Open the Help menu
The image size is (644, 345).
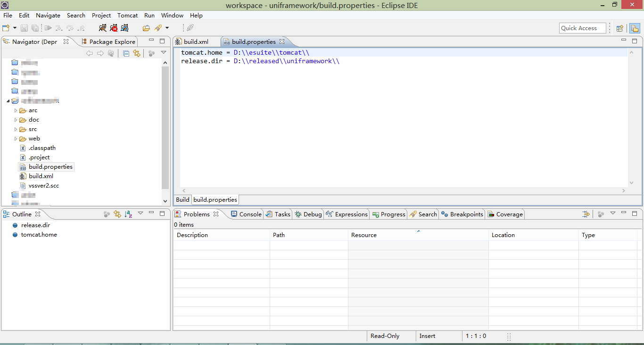[196, 16]
